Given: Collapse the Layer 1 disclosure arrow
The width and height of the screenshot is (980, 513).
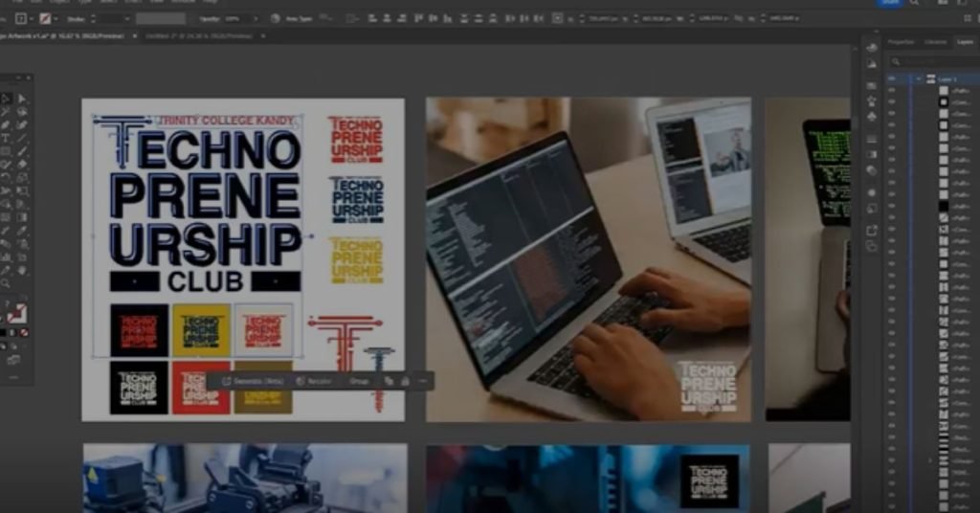Looking at the screenshot, I should coord(918,78).
